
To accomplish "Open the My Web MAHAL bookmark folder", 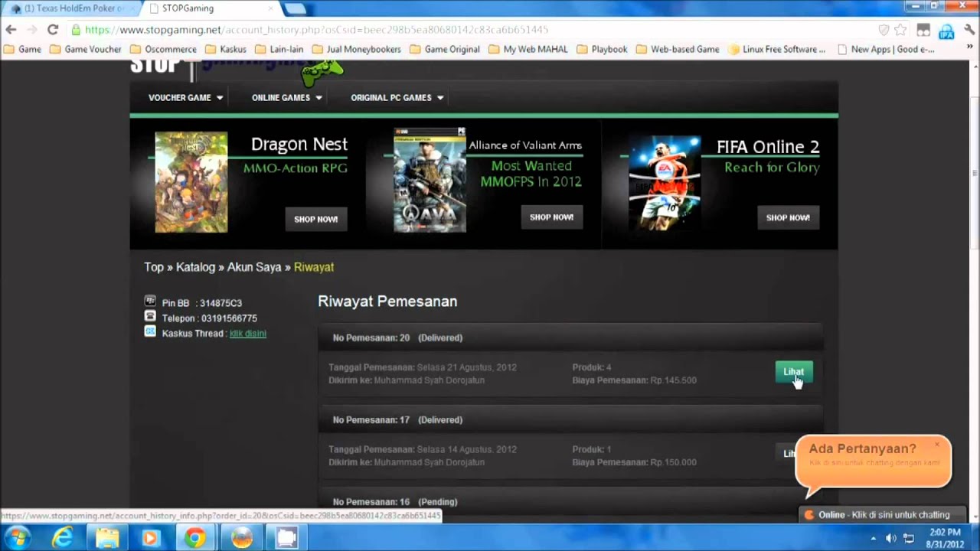I will click(x=528, y=49).
